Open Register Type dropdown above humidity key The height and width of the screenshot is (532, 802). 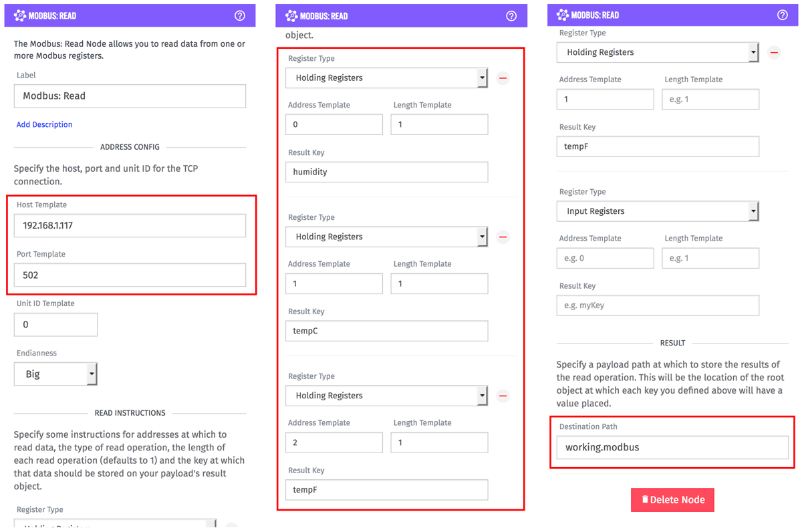387,78
